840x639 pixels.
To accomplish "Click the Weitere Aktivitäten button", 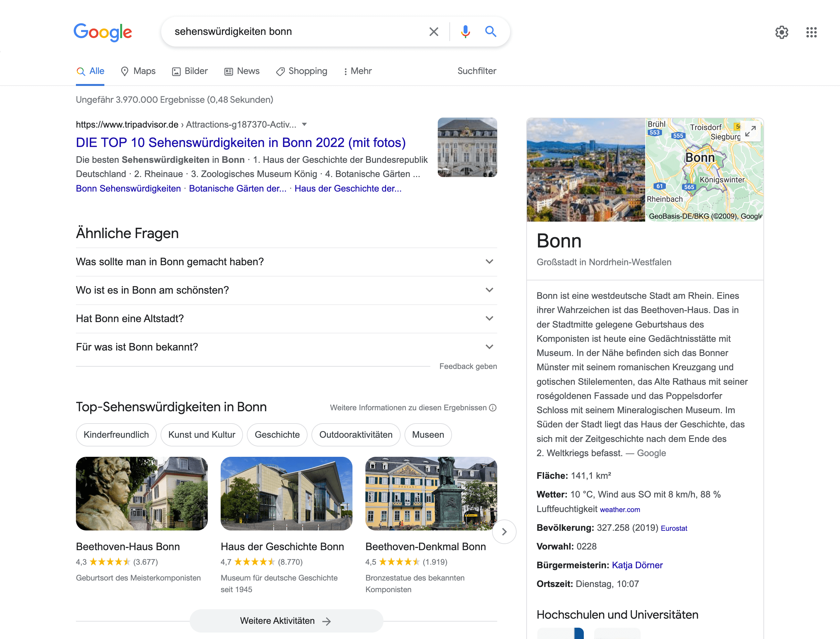I will (x=286, y=621).
